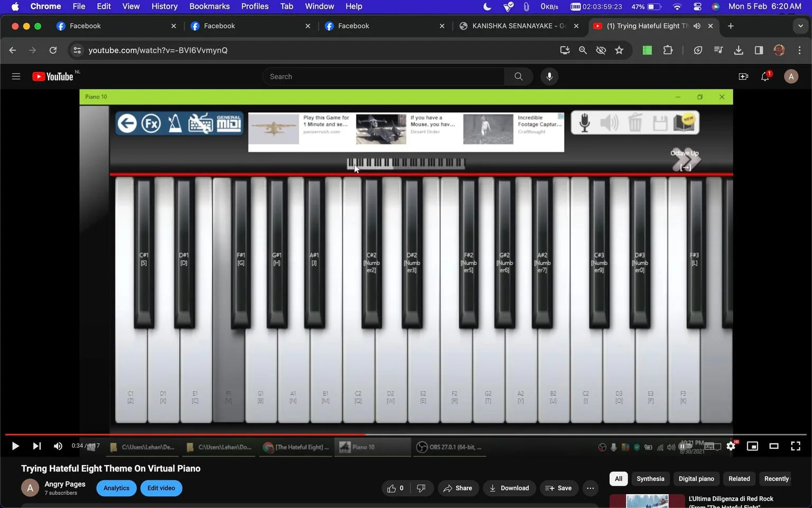812x508 pixels.
Task: Select the Synthesia filter chip
Action: [650, 478]
